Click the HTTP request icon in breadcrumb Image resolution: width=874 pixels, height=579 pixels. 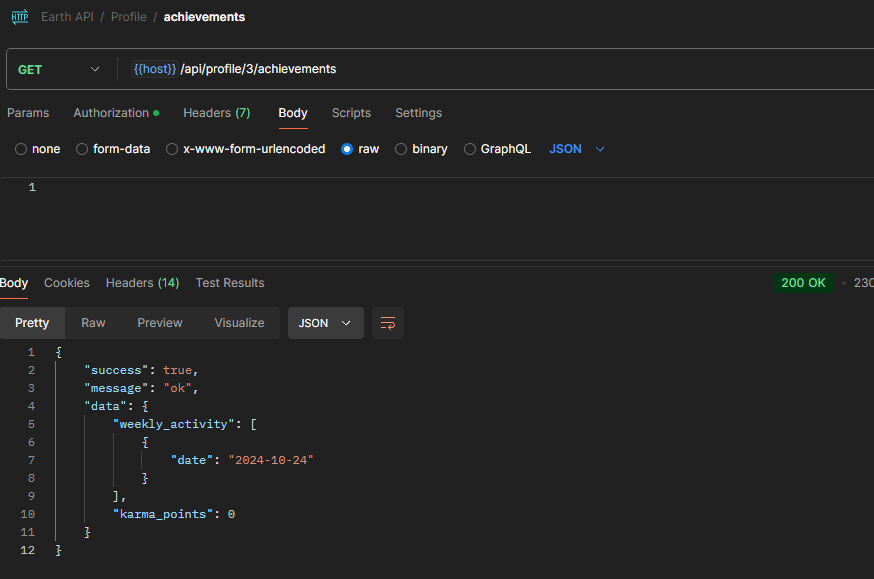[x=20, y=17]
